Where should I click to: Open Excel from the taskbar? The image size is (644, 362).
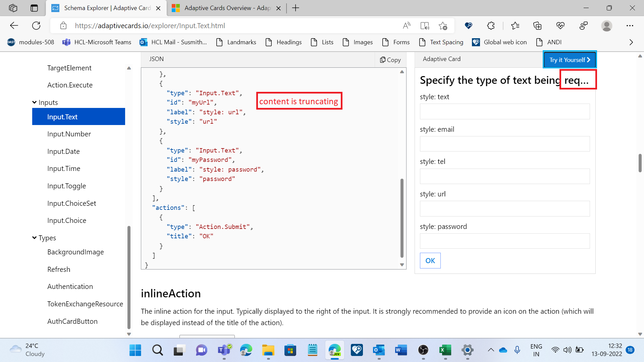(x=445, y=350)
